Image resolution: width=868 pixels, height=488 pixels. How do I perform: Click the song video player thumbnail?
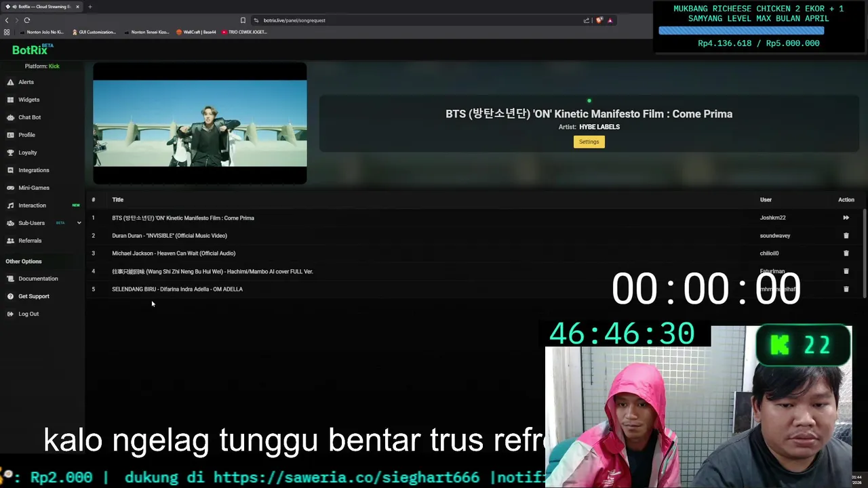[x=200, y=123]
